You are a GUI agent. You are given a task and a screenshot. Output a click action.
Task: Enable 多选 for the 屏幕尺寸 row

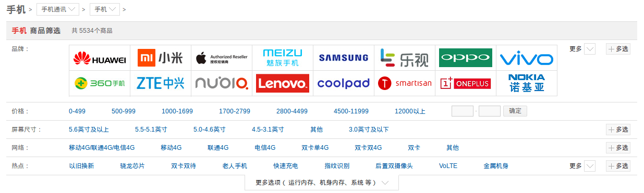coord(618,130)
